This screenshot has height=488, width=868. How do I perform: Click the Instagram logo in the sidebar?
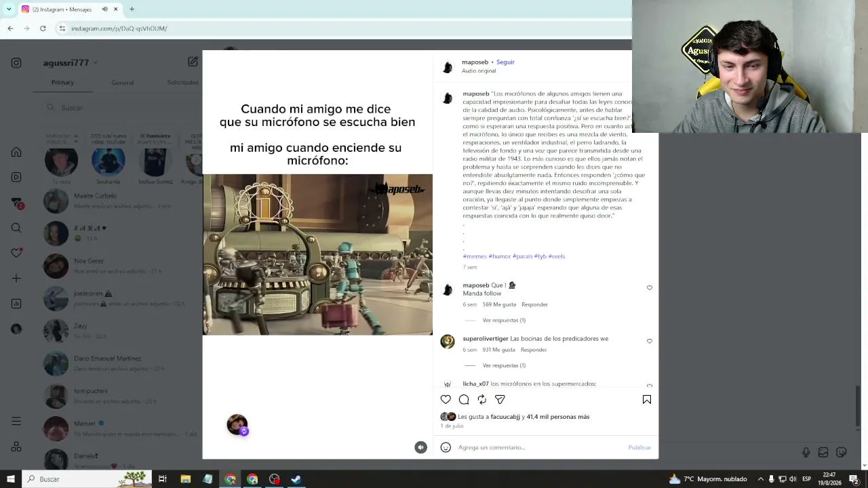pos(16,63)
